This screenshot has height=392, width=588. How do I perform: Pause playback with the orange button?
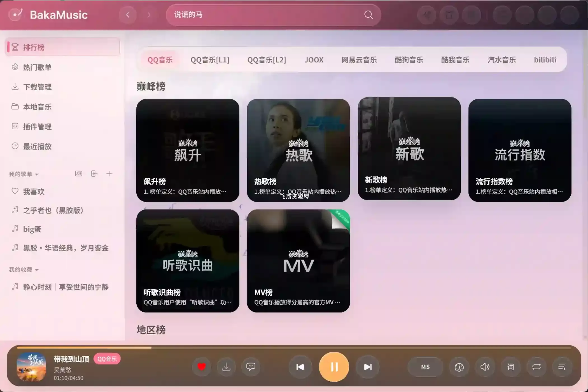coord(334,367)
